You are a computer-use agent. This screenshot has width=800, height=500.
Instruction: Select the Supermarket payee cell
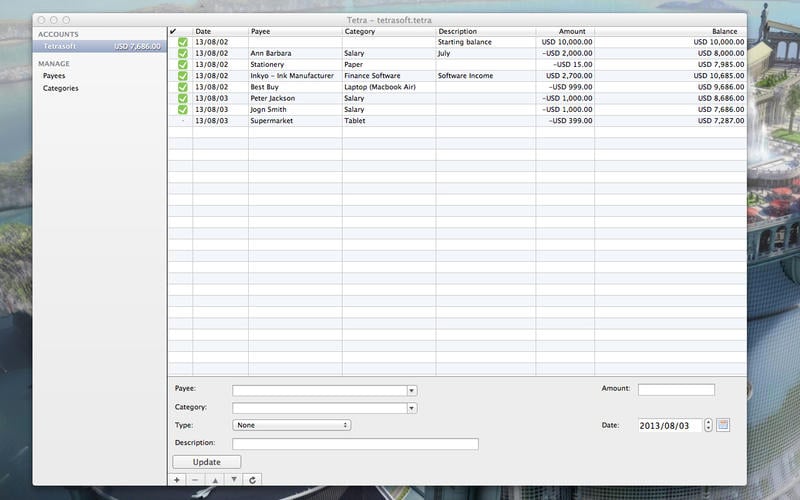(295, 121)
